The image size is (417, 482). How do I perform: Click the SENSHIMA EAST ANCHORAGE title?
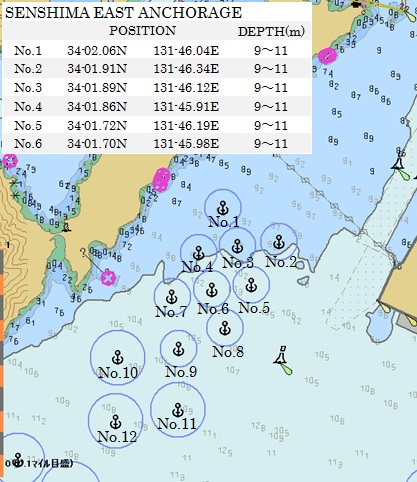pos(123,13)
